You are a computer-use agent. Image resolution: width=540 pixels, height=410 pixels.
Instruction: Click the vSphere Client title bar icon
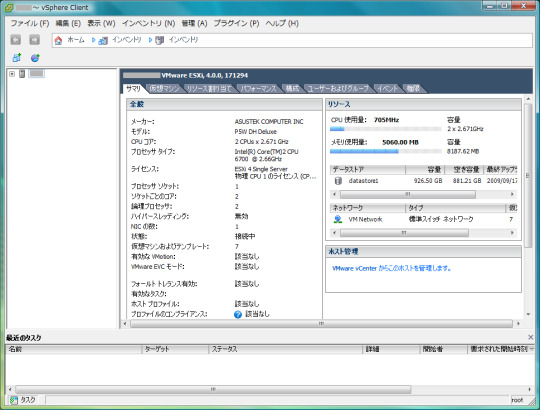pos(9,7)
